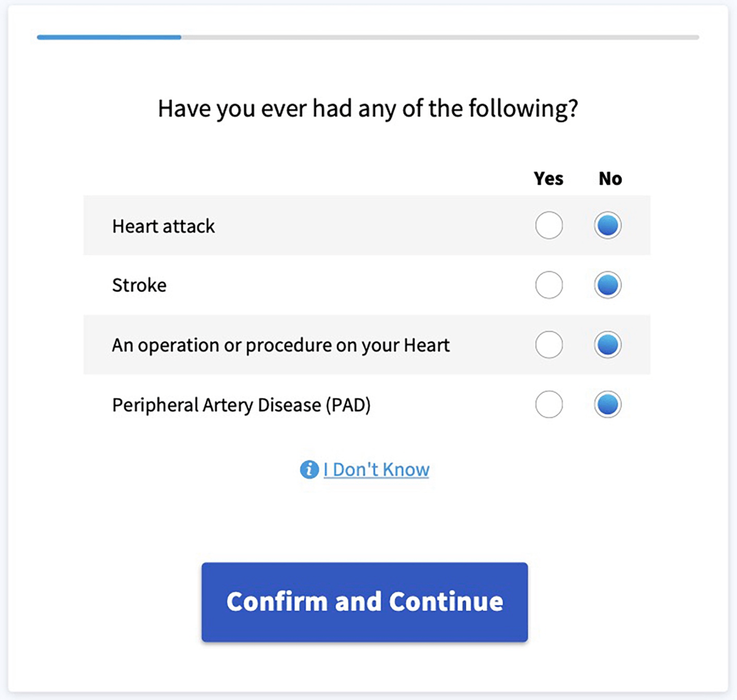This screenshot has width=737, height=700.
Task: Select No for Heart attack
Action: (x=607, y=225)
